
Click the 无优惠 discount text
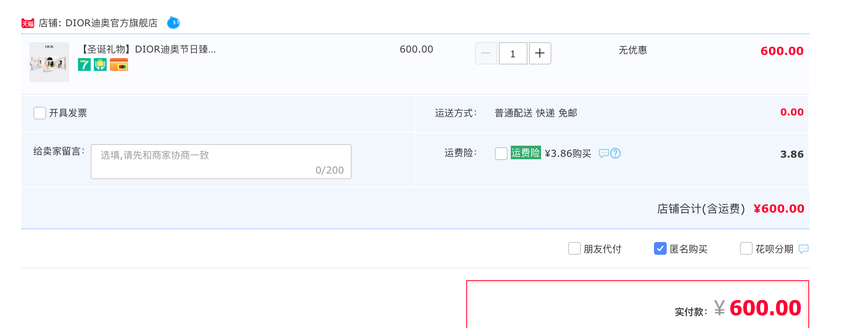[x=633, y=50]
